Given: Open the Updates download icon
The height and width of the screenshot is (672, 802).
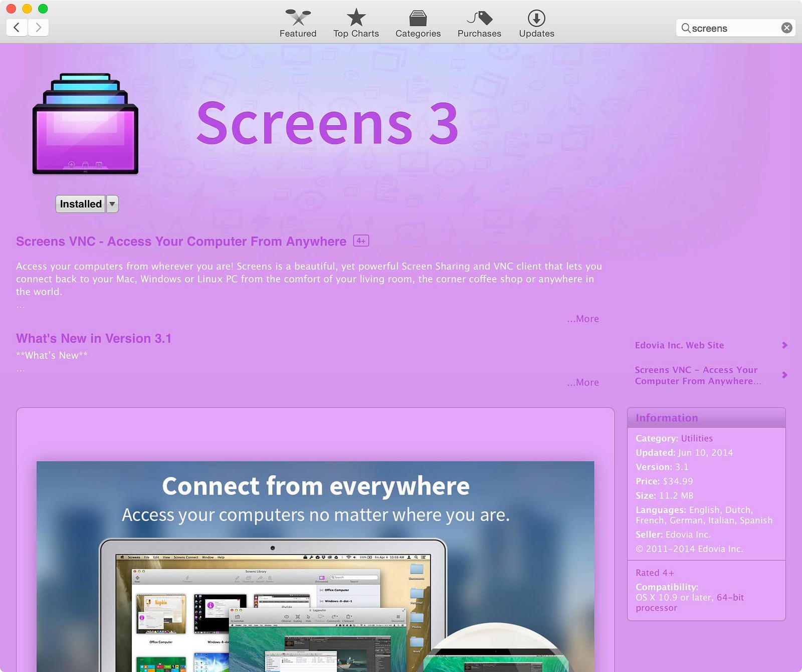Looking at the screenshot, I should click(536, 18).
